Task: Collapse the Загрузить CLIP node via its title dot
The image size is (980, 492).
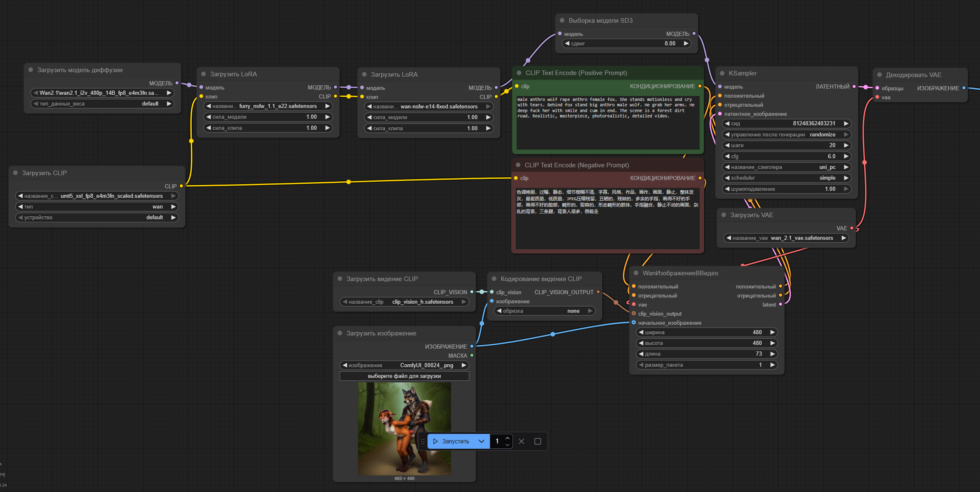Action: (16, 173)
